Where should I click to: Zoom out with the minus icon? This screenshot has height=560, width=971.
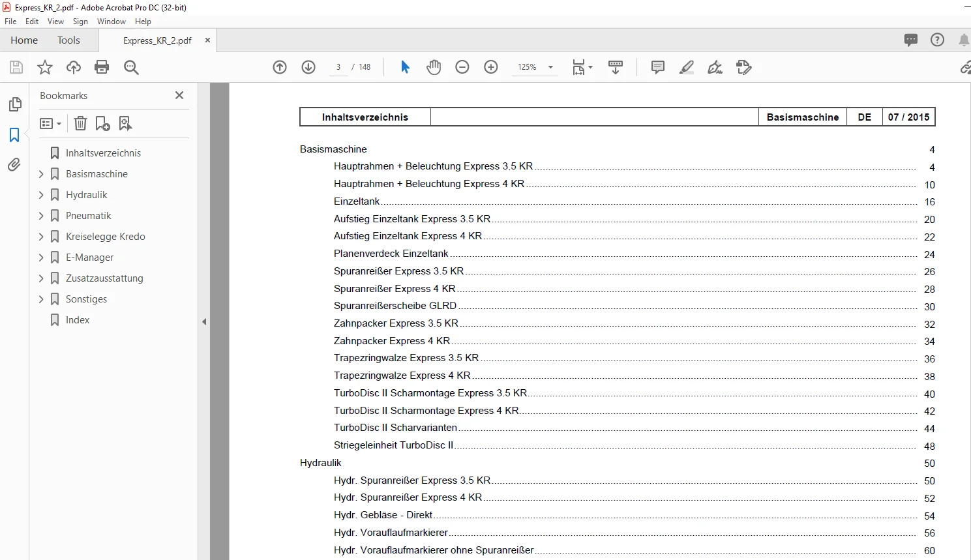coord(462,67)
